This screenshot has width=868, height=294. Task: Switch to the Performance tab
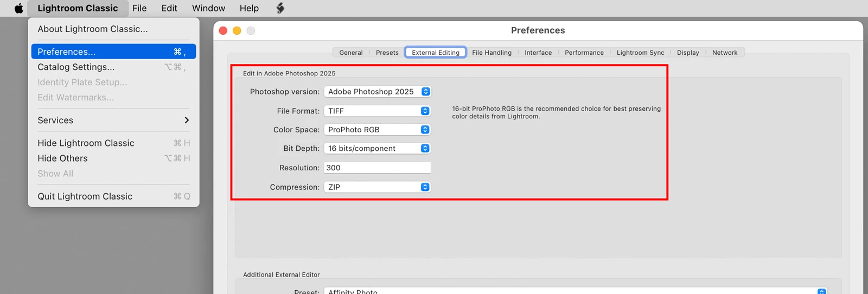click(x=584, y=53)
